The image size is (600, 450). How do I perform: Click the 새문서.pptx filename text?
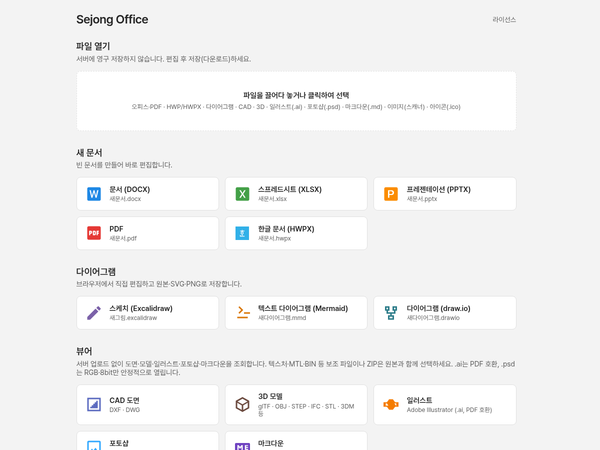(x=422, y=199)
